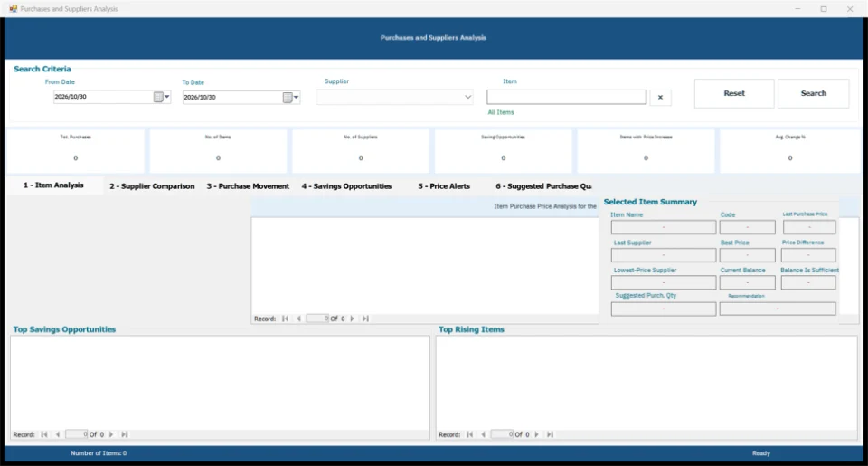Click the Last Supplier summary field
This screenshot has height=466, width=868.
click(x=664, y=255)
